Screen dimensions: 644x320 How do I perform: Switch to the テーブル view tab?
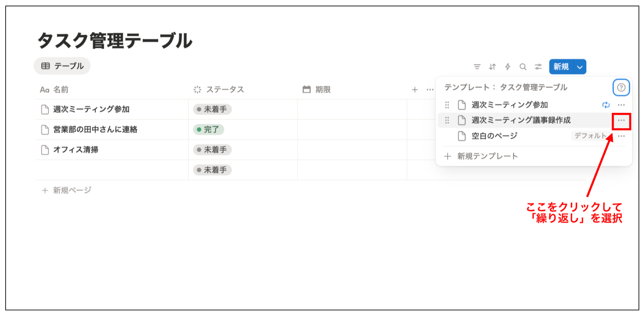62,66
